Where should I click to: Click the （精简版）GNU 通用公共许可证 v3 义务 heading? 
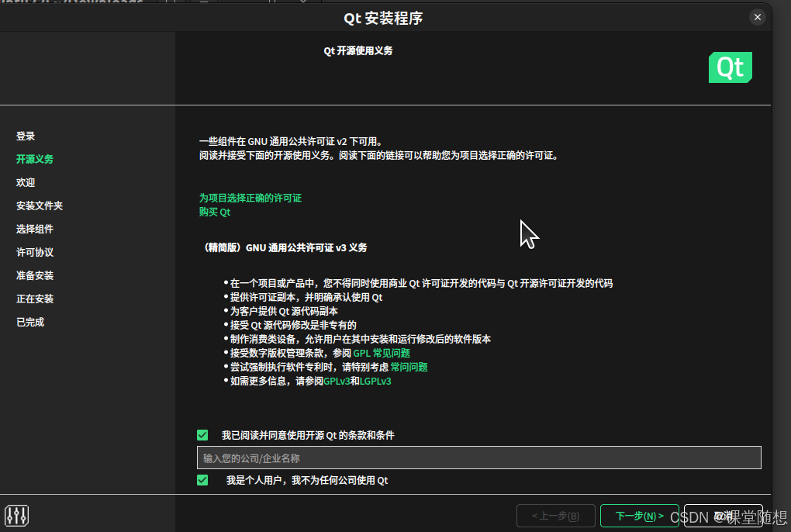[284, 247]
